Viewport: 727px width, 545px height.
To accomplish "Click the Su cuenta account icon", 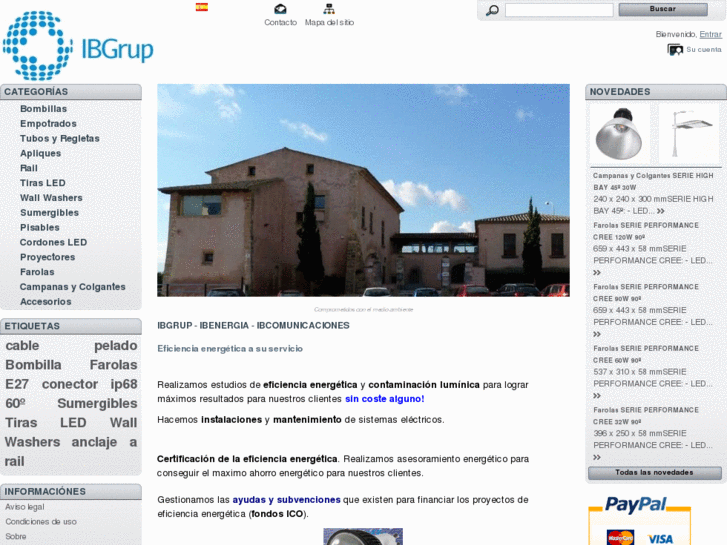I will coord(675,49).
